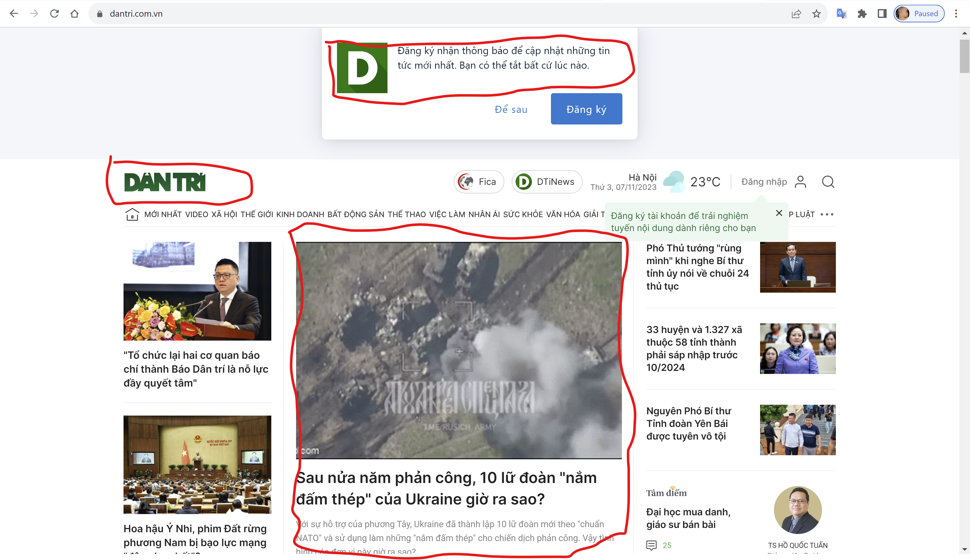Click the home icon in navigation bar
This screenshot has height=560, width=970.
[x=132, y=214]
